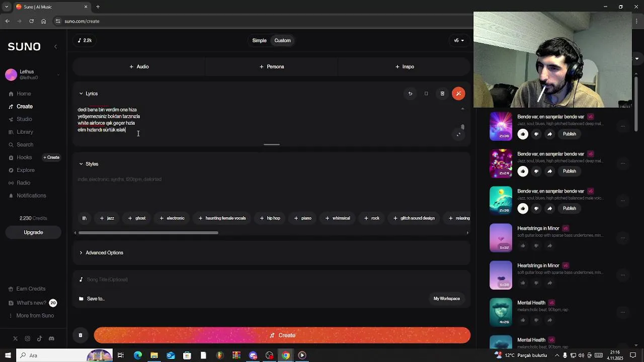Add the haunting female vocals tag
644x362 pixels.
click(222, 218)
